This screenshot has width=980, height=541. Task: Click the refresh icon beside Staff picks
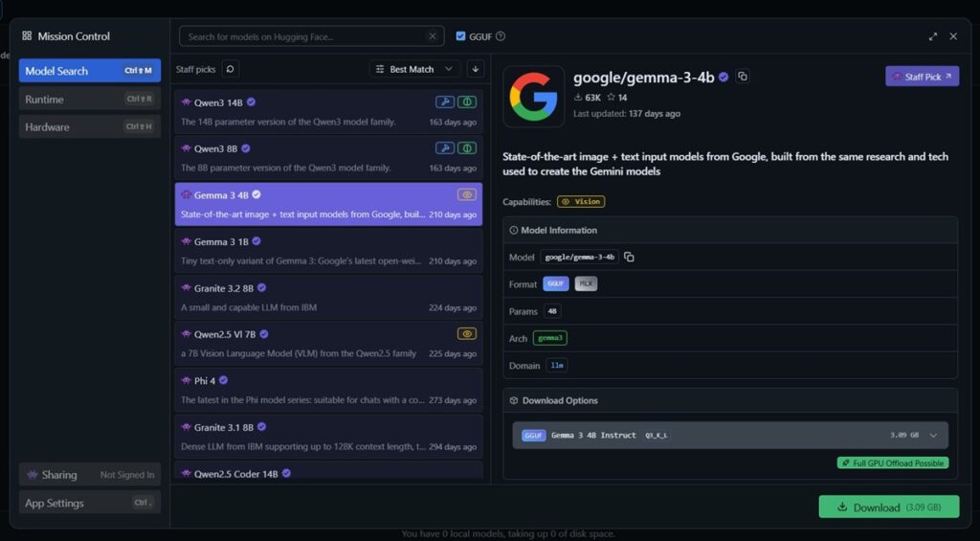click(x=231, y=69)
